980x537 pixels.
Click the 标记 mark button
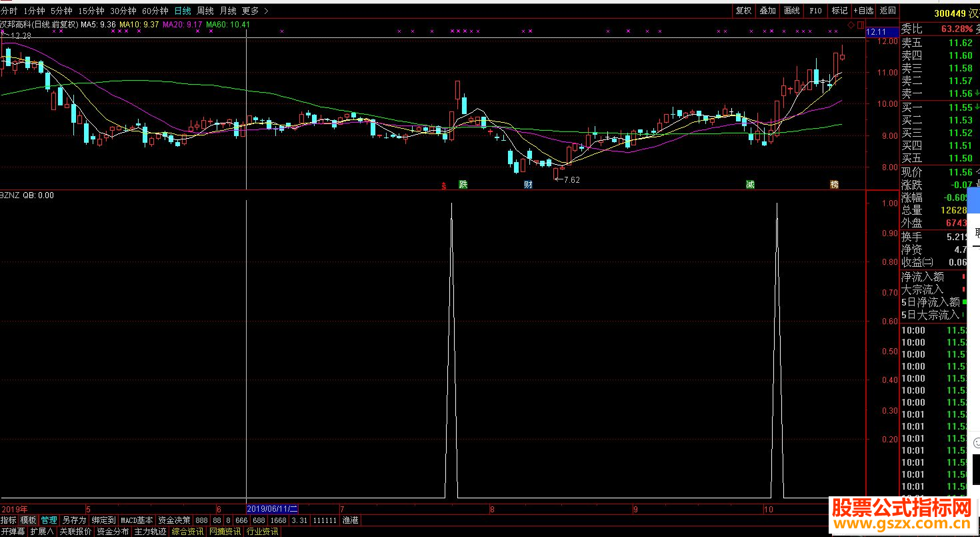coord(839,11)
